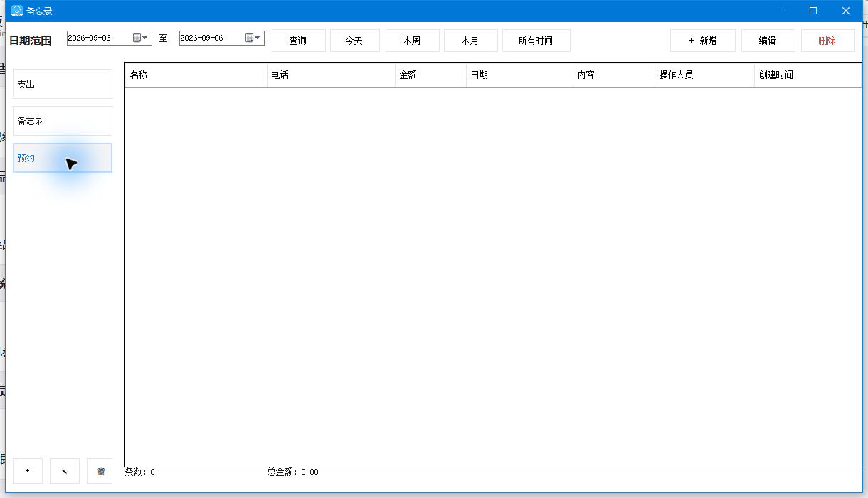868x498 pixels.
Task: Click the 条数: 0 status text
Action: tap(140, 472)
